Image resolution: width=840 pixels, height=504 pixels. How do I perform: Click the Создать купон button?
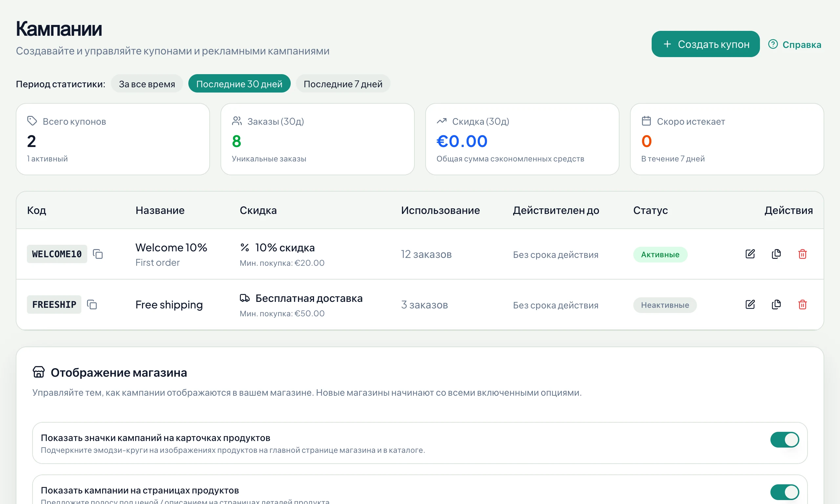705,44
